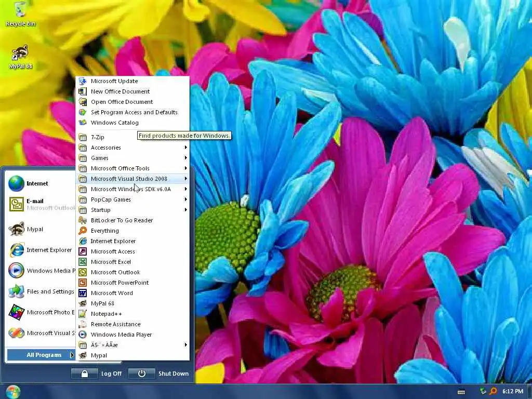Click the Microsoft Office Tools label

[x=120, y=168]
